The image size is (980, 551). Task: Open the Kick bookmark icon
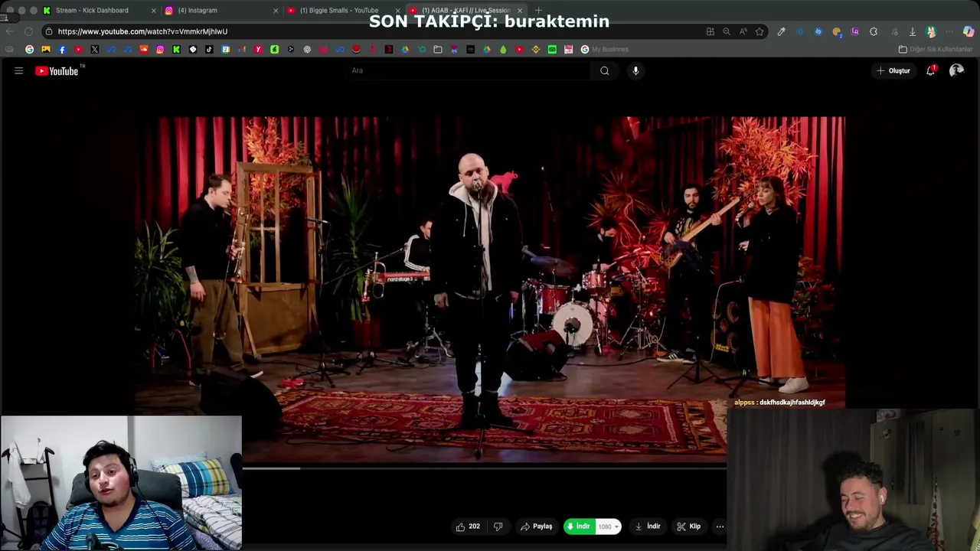point(176,49)
